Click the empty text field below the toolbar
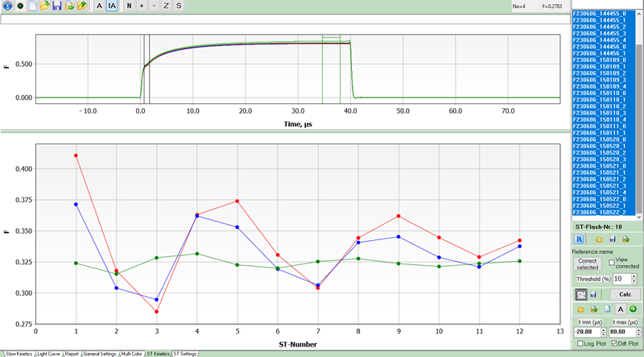The image size is (644, 357). [282, 19]
